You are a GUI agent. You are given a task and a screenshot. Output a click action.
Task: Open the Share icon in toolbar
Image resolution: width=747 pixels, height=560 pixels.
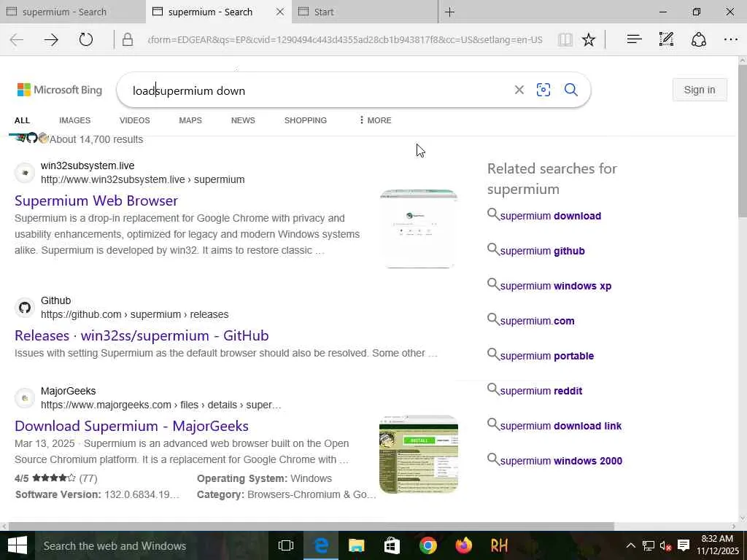698,39
